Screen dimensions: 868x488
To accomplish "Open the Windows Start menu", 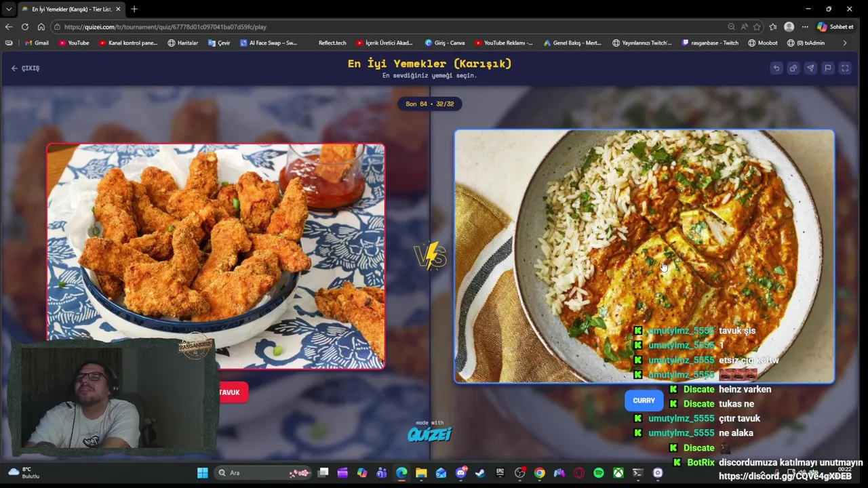I will tap(202, 473).
